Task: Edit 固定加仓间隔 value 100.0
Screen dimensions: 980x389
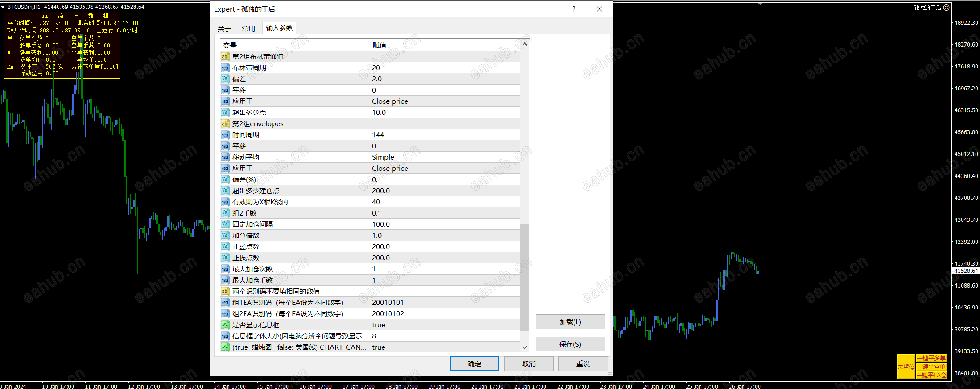Action: (x=445, y=224)
